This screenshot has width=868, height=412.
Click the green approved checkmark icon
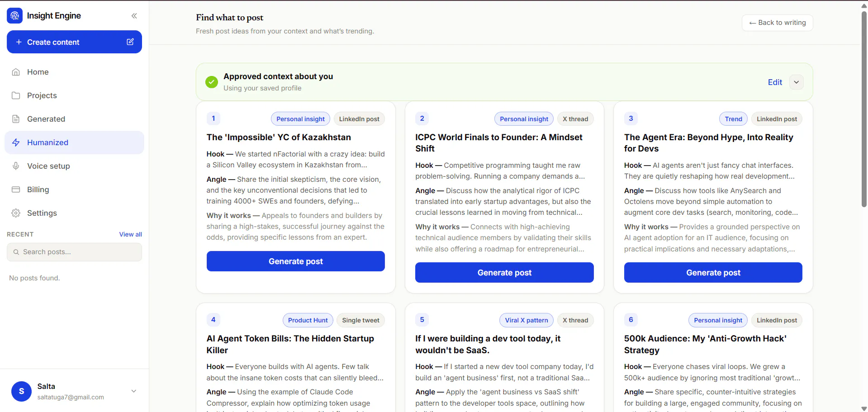pyautogui.click(x=212, y=82)
